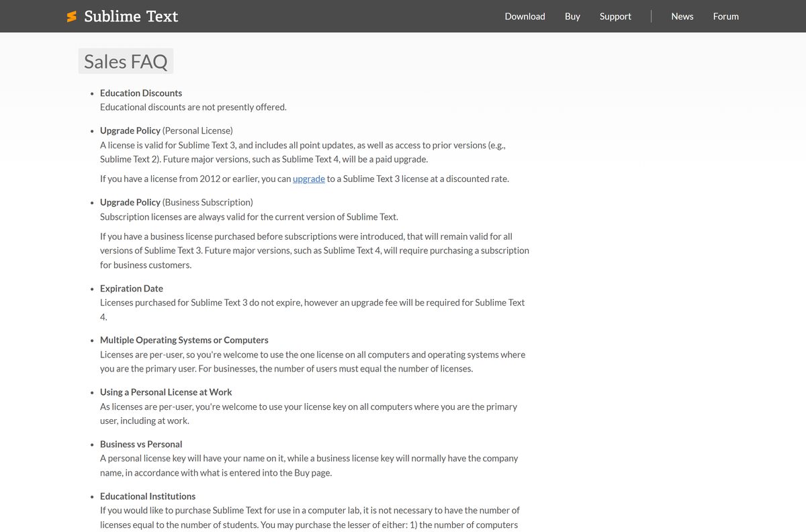The height and width of the screenshot is (532, 806).
Task: Click the line starting 'If you would like to purchase'
Action: point(310,511)
